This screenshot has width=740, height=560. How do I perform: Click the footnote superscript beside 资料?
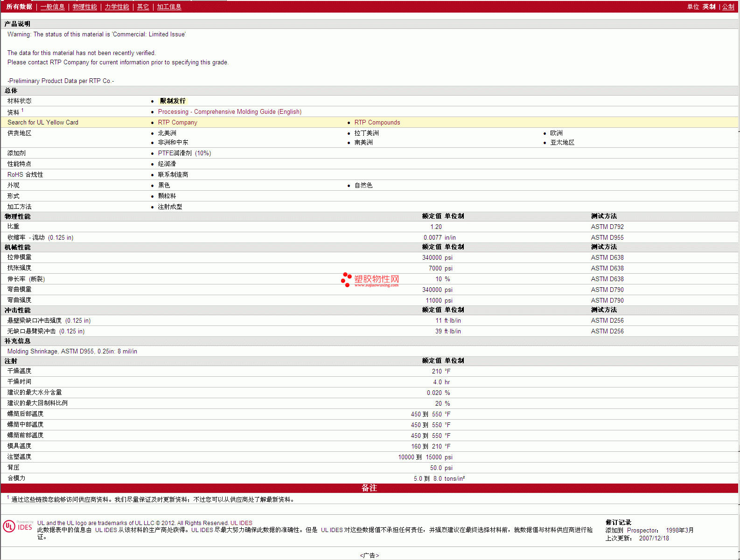click(22, 111)
